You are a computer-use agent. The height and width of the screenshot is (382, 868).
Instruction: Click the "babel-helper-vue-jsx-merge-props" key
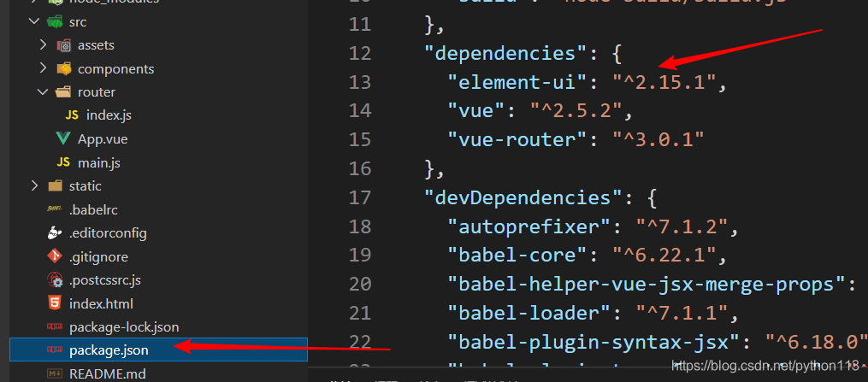coord(647,285)
